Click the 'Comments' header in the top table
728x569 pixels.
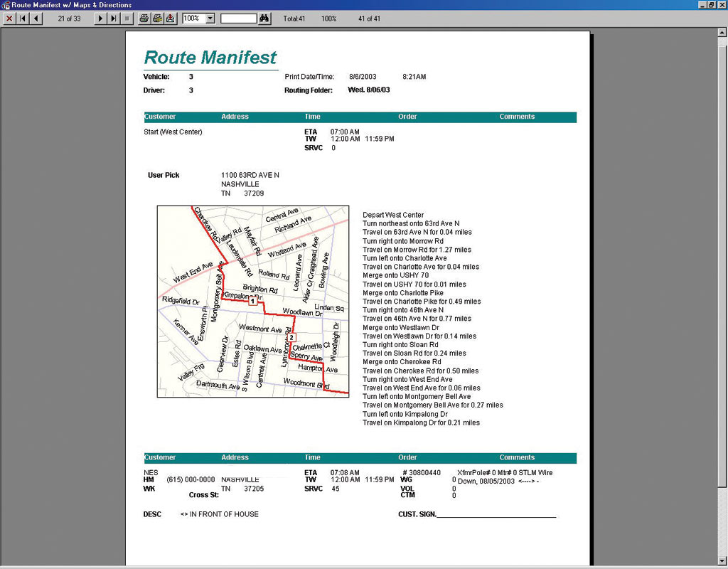pyautogui.click(x=517, y=117)
